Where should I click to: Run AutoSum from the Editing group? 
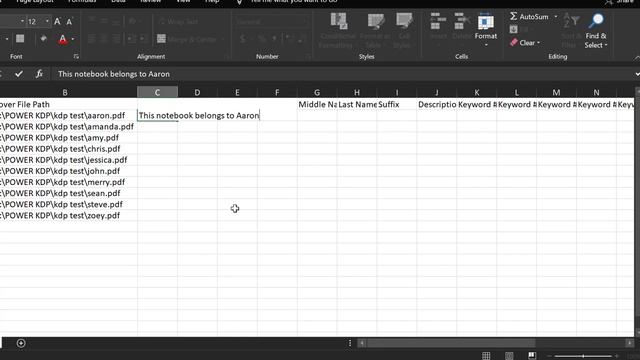(x=529, y=17)
